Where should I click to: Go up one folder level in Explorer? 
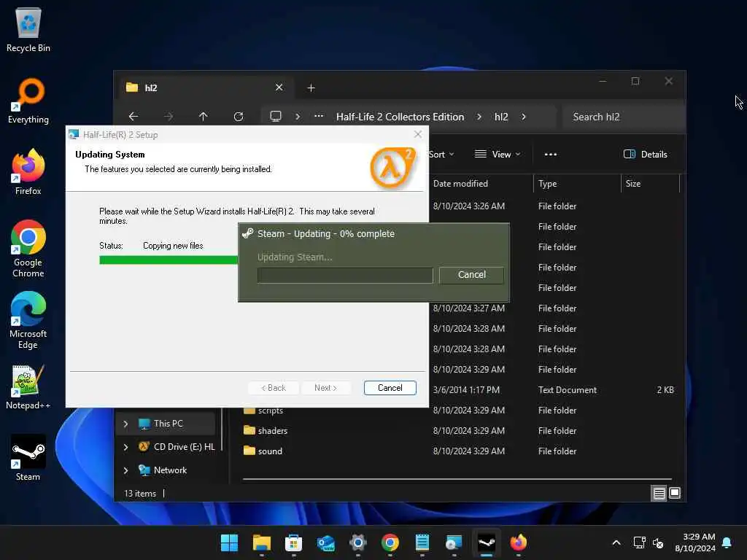204,117
